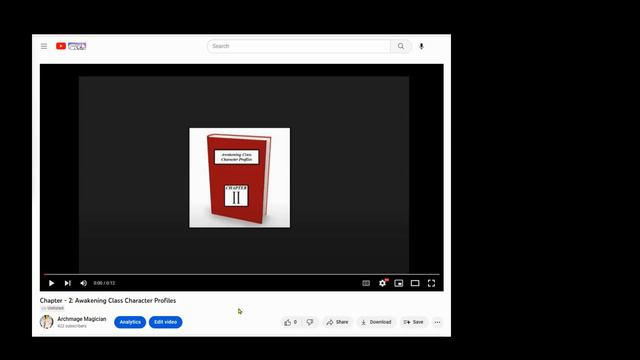640x360 pixels.
Task: Enable theater mode view
Action: 415,283
